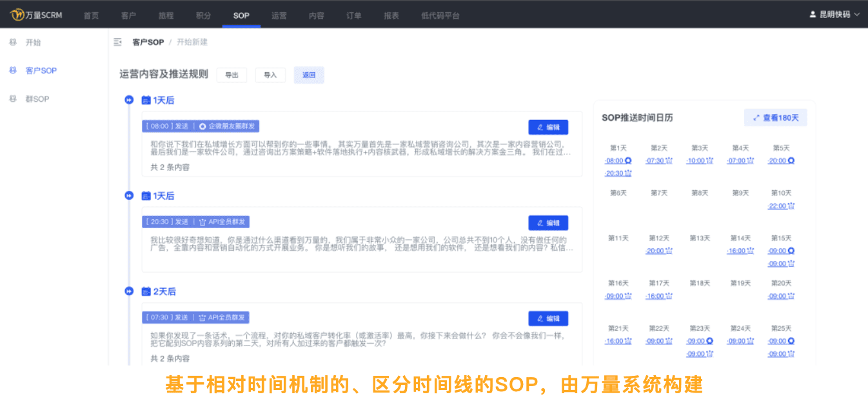This screenshot has width=868, height=419.
Task: Open the 20:00 link under 第12天
Action: (x=659, y=251)
